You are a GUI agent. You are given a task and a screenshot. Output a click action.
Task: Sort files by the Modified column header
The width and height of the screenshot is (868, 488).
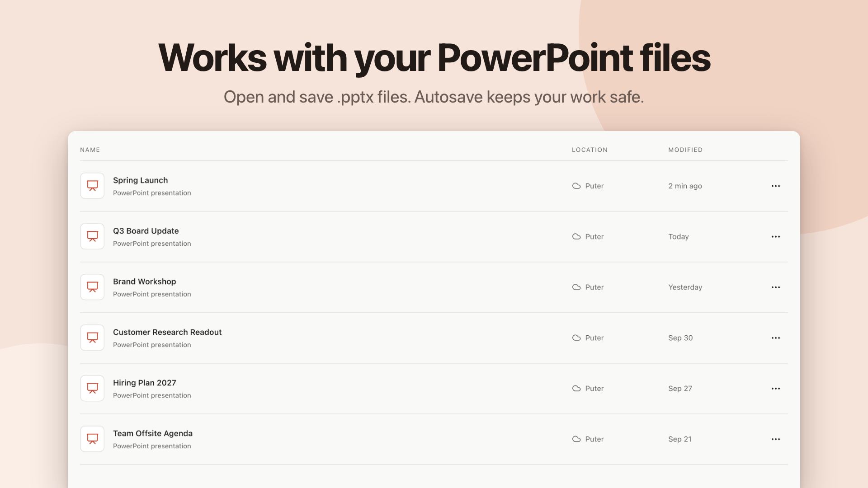685,150
